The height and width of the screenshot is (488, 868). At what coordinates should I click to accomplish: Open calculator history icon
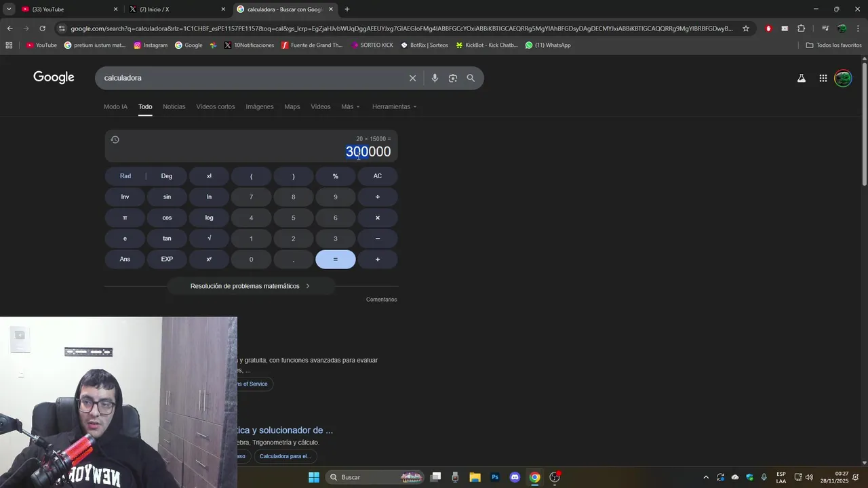coord(115,140)
